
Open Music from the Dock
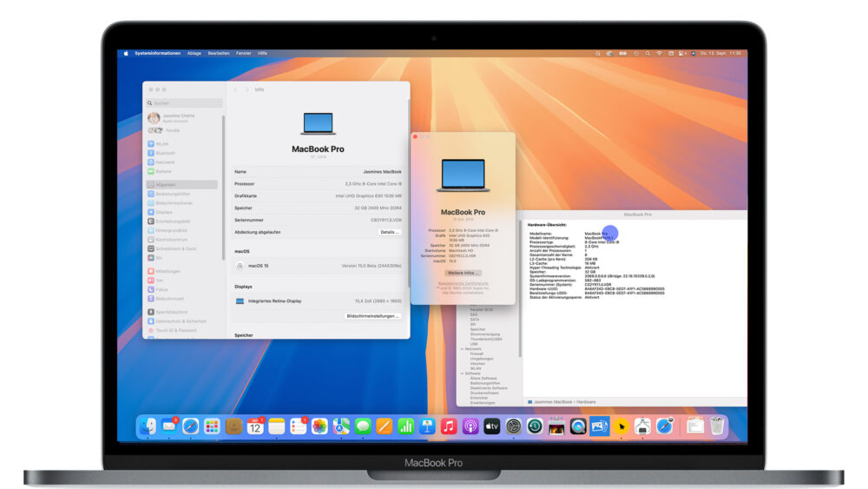[x=449, y=426]
